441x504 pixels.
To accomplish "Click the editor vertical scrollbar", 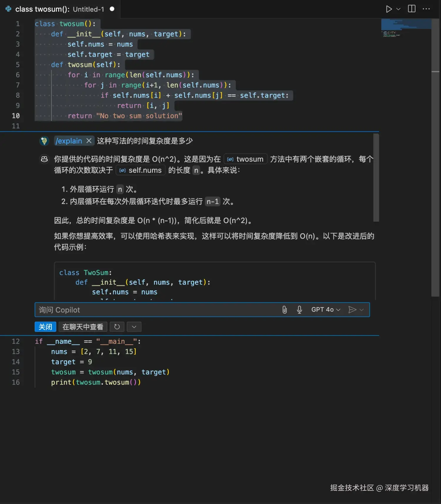I will coord(435,158).
